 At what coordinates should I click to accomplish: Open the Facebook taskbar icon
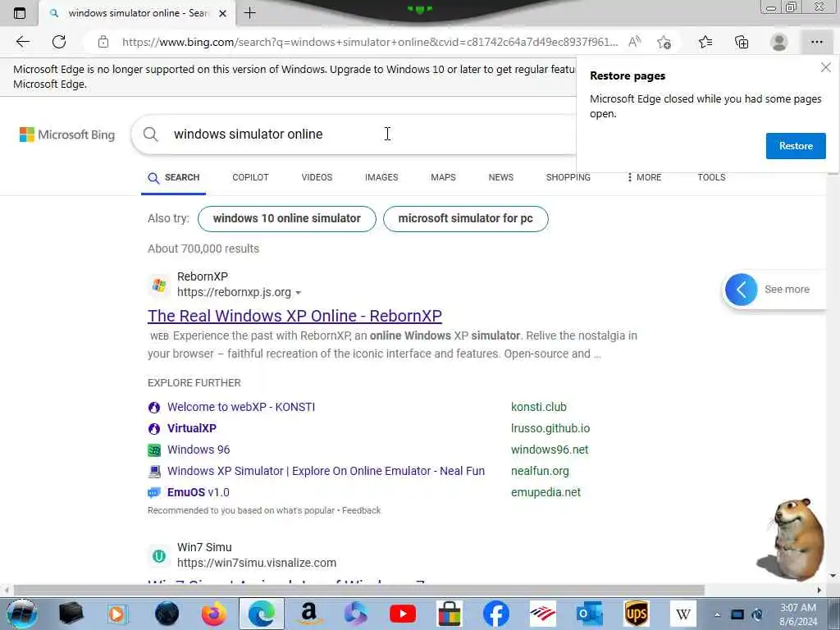click(496, 614)
